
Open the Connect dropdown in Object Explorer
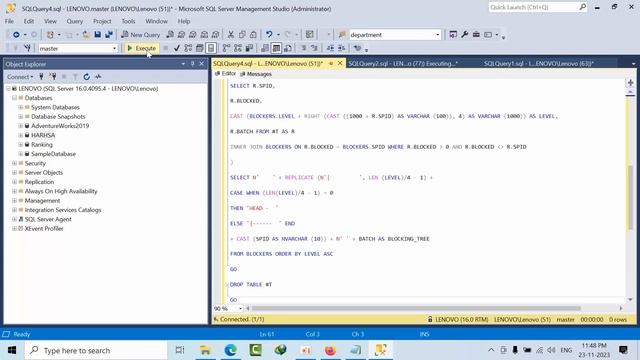20,77
